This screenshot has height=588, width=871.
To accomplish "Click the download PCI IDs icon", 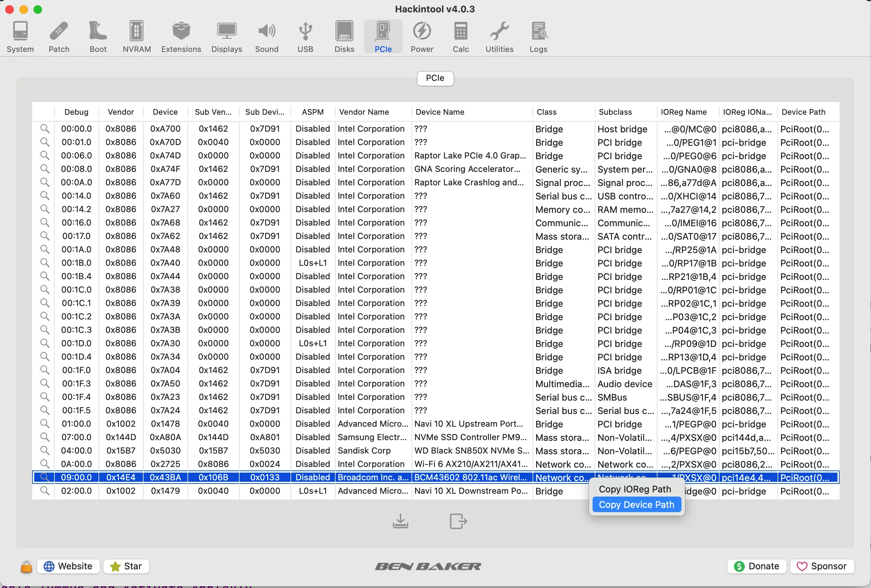I will tap(400, 521).
